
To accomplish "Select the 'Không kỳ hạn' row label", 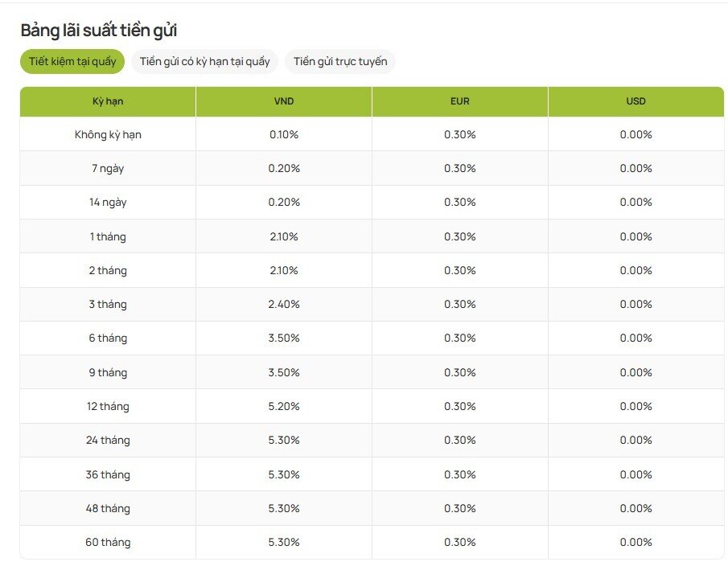I will coord(108,134).
